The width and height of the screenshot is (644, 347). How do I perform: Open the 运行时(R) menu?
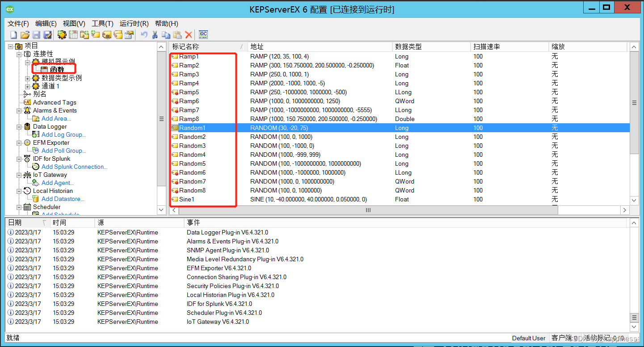point(134,24)
